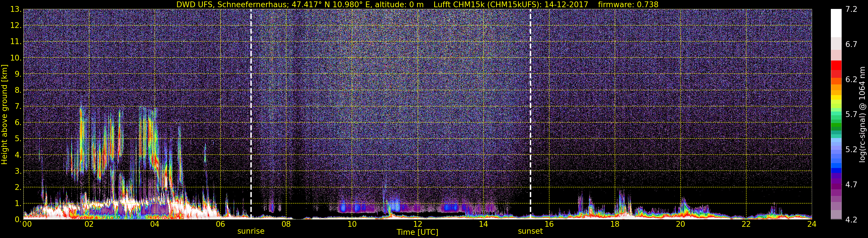Screen dimensions: 868x238
Task: Click the blue band of the colorbar
Action: pyautogui.click(x=836, y=165)
